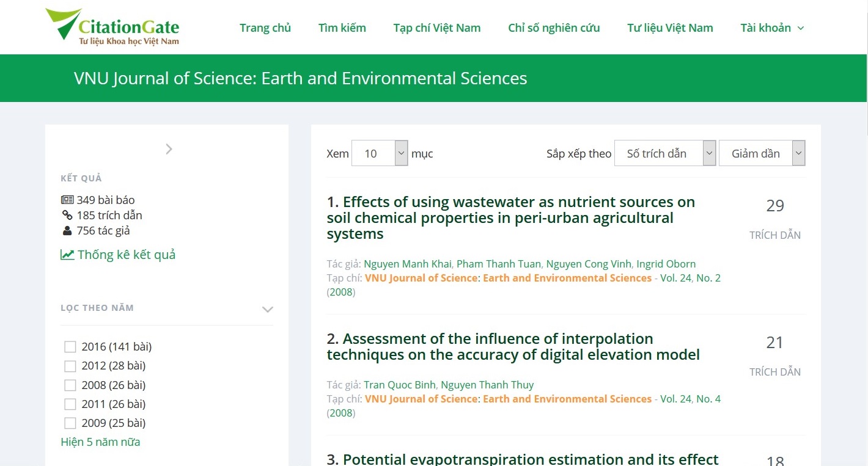Click the CitationGate logo
The image size is (868, 466).
[112, 27]
